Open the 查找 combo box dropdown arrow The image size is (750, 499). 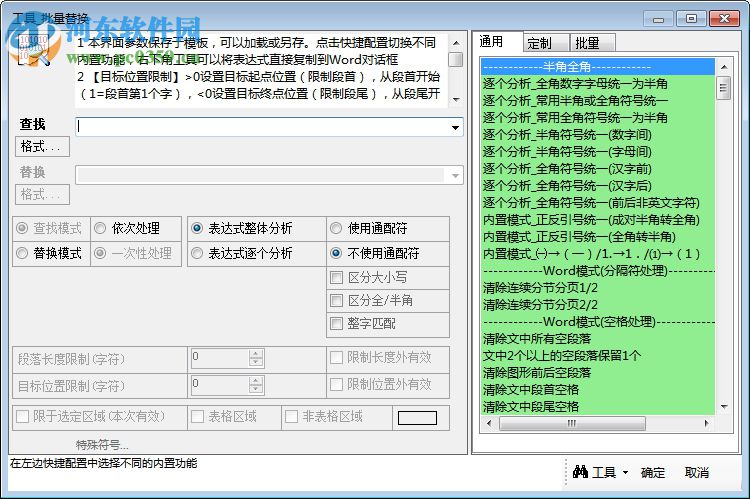tap(455, 127)
